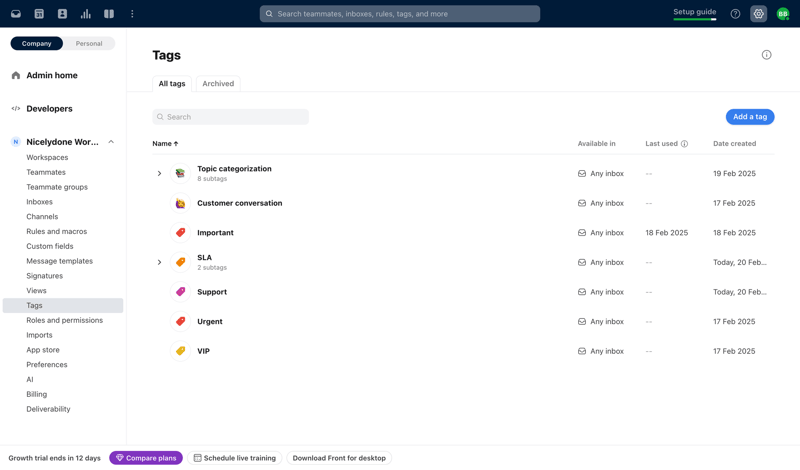
Task: Click Download Front for desktop
Action: click(x=339, y=458)
